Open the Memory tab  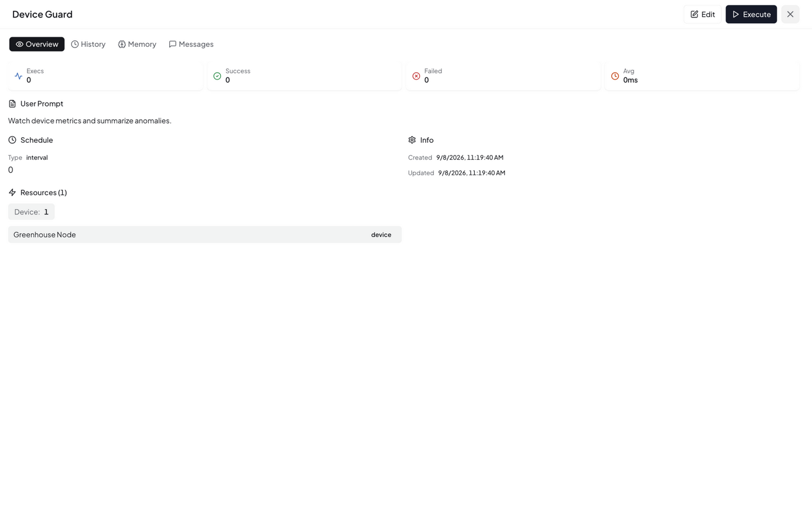point(137,44)
